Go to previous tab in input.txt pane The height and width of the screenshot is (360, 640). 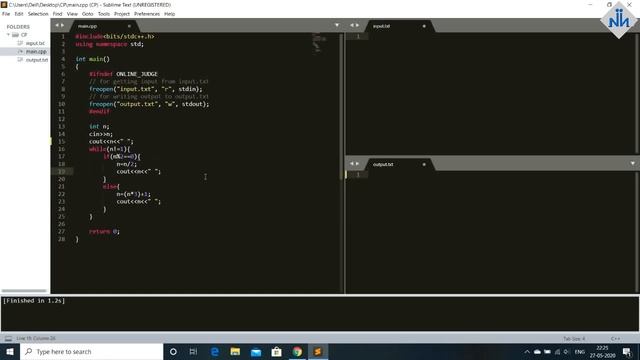pos(352,25)
